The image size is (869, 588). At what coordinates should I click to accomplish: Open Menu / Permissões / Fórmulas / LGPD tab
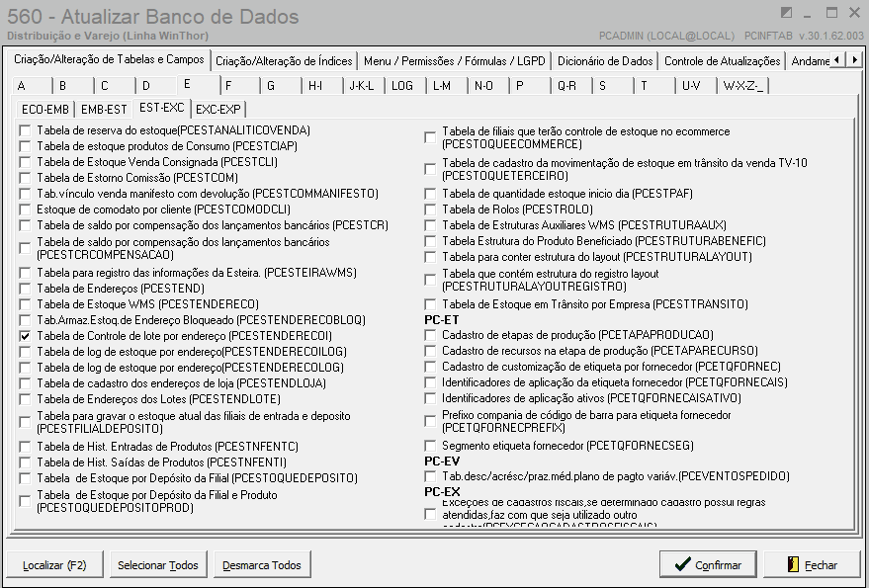(455, 61)
